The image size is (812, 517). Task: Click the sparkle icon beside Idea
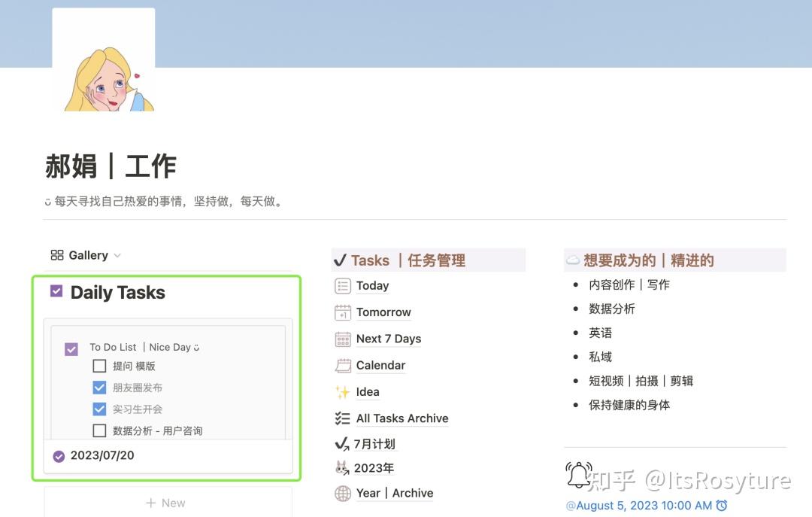[342, 391]
